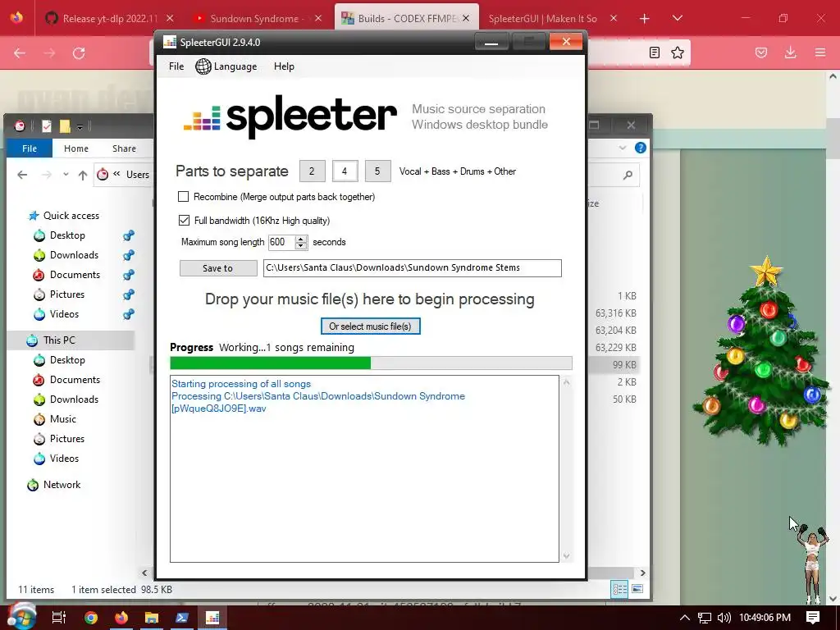Open the Help menu in SpleeterGUI
The image size is (840, 630).
coord(284,66)
